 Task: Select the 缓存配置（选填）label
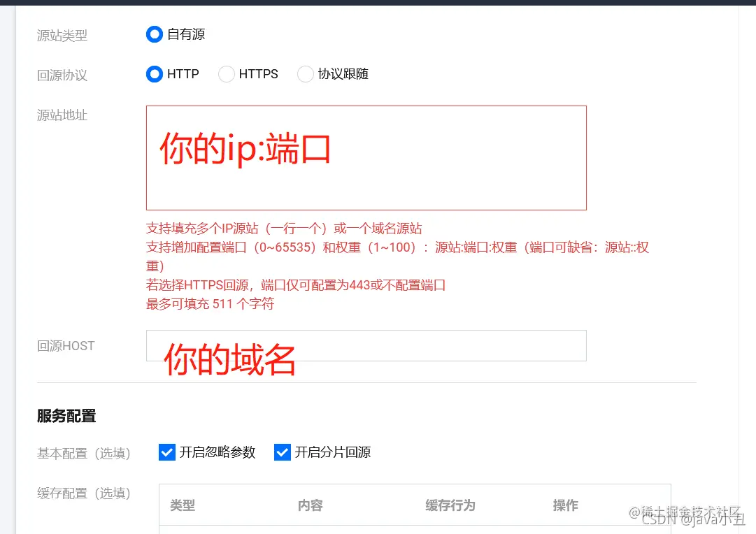click(x=84, y=493)
